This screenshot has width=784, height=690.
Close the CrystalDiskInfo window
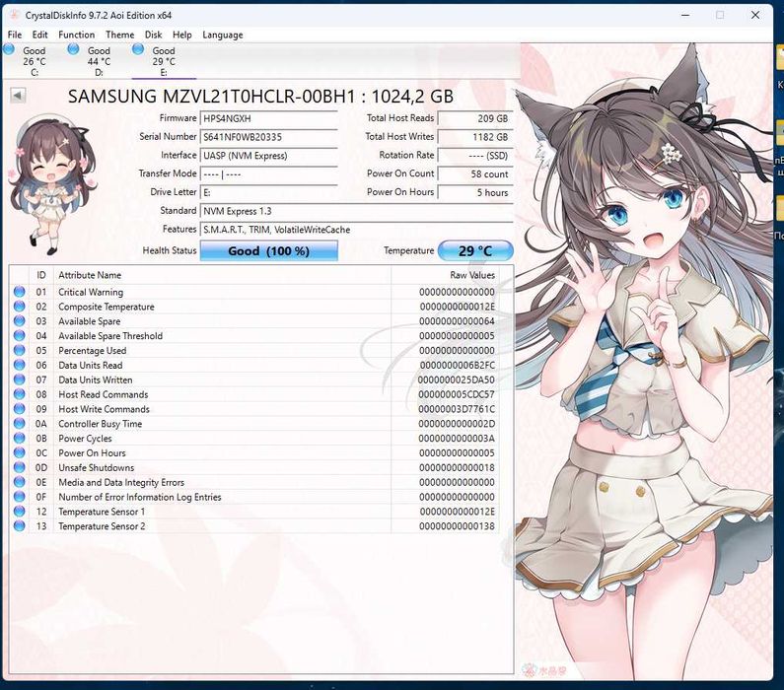coord(755,15)
